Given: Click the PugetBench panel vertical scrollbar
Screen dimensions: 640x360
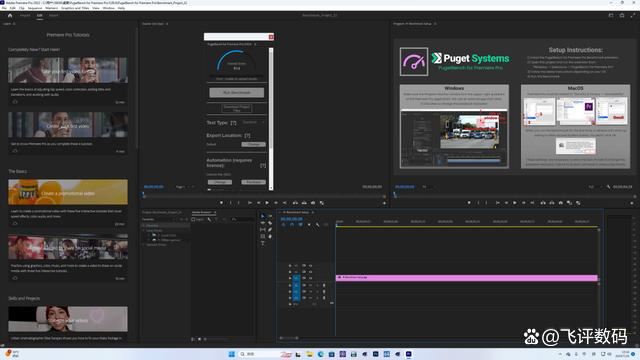Looking at the screenshot, I should [x=271, y=118].
